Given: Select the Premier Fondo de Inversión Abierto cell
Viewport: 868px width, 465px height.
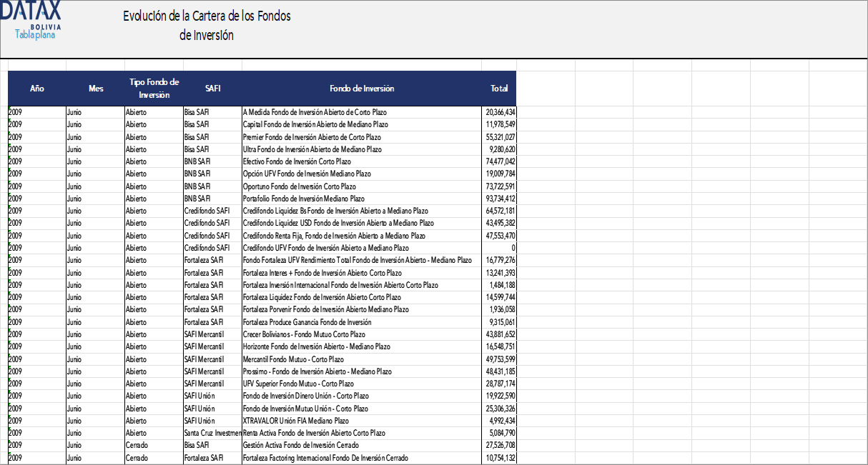Looking at the screenshot, I should tap(312, 137).
